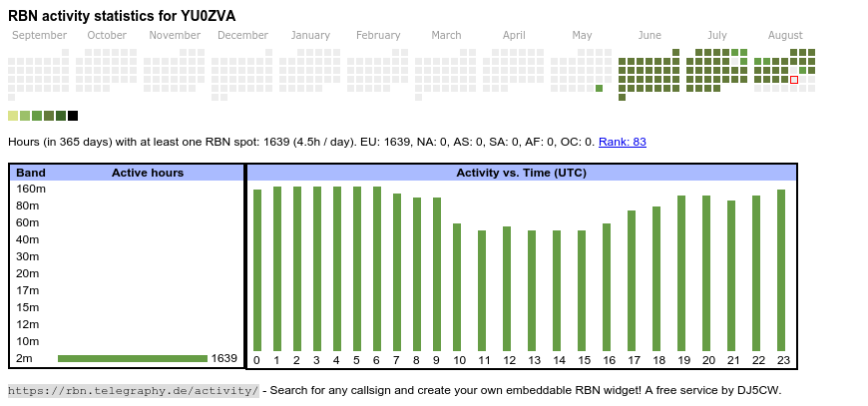Click the June month label
The height and width of the screenshot is (406, 868).
(x=649, y=35)
